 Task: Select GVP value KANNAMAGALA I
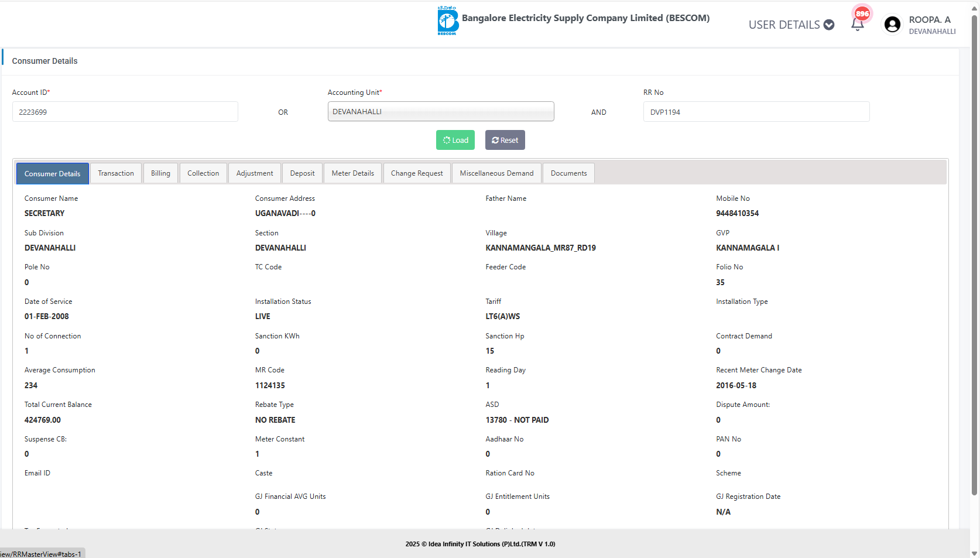(748, 248)
